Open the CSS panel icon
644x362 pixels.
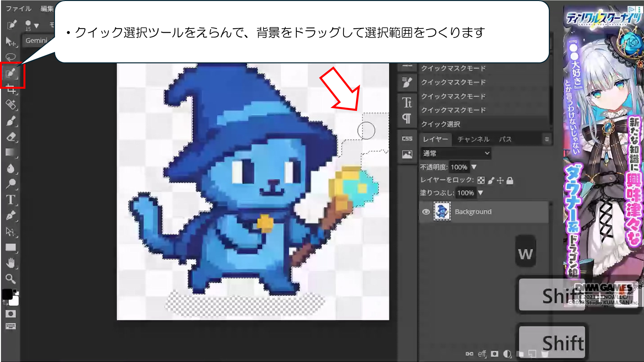click(407, 139)
